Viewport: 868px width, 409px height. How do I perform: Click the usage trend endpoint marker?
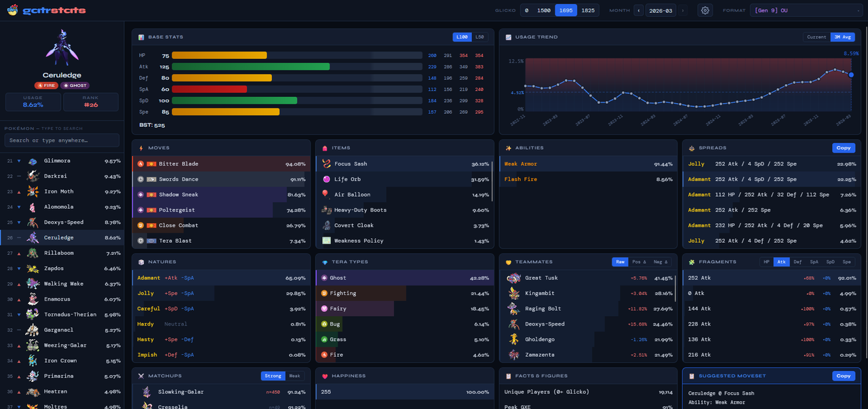pos(851,75)
